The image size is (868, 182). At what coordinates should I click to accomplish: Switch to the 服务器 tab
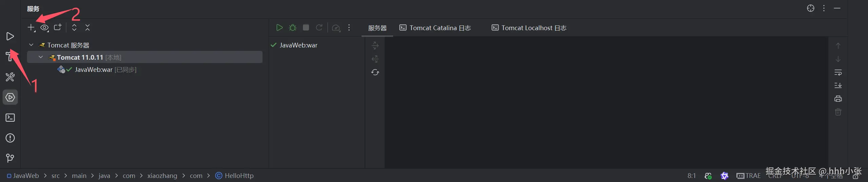coord(377,28)
